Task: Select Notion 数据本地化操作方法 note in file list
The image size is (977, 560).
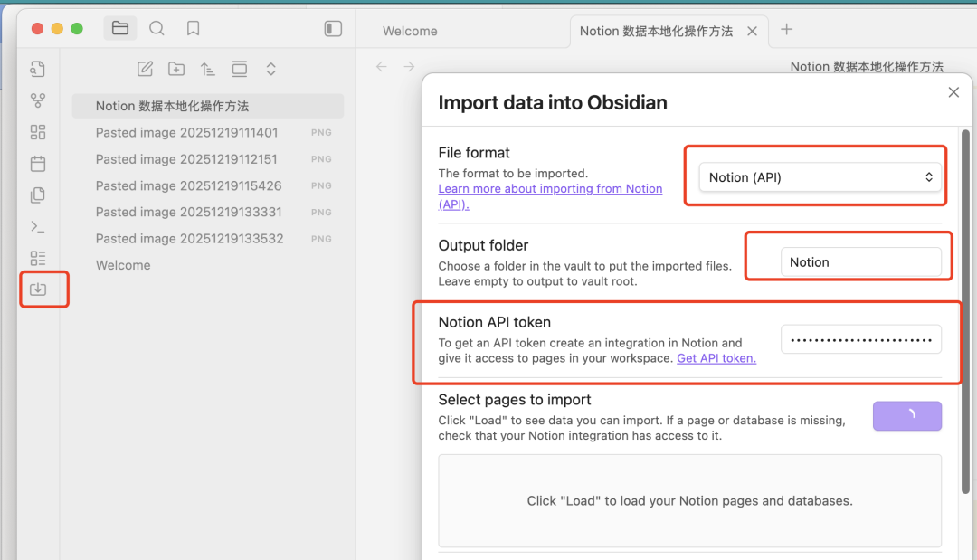Action: pos(207,106)
